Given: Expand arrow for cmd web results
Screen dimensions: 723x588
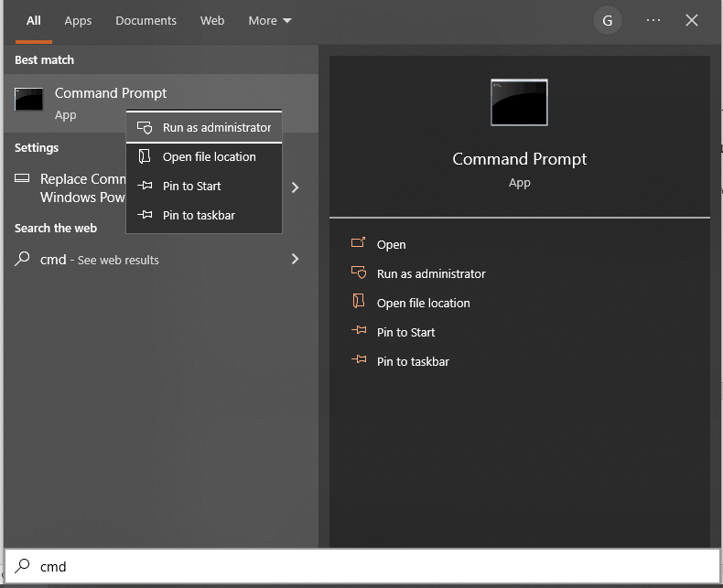Looking at the screenshot, I should tap(296, 259).
